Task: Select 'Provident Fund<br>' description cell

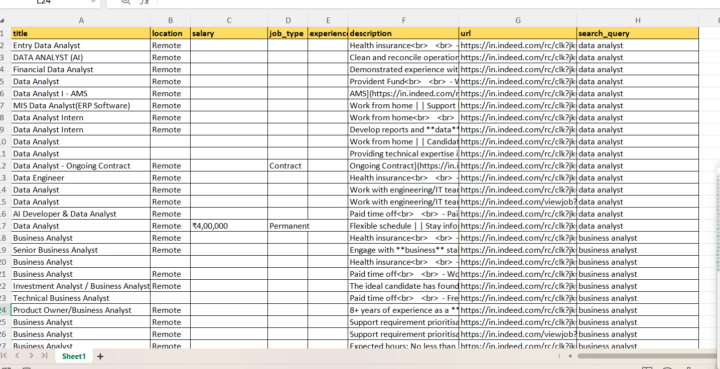Action: (404, 81)
